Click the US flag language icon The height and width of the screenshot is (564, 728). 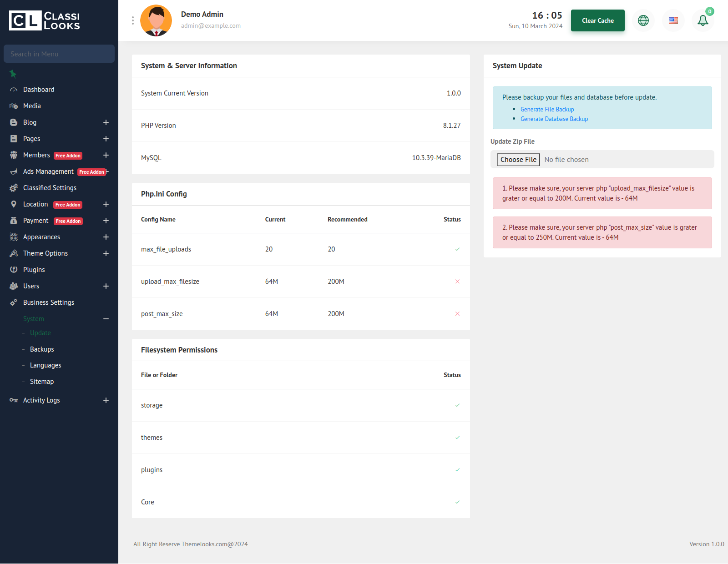click(673, 20)
